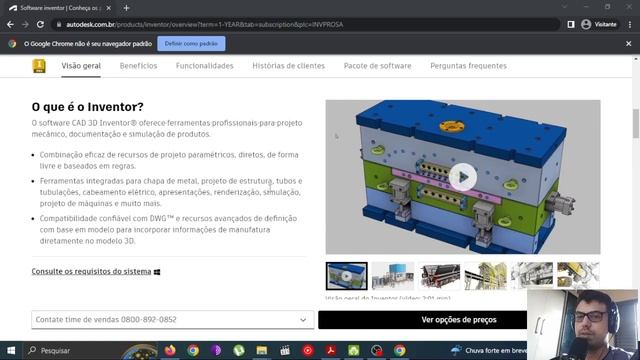Select the third gallery thumbnail

(x=439, y=276)
